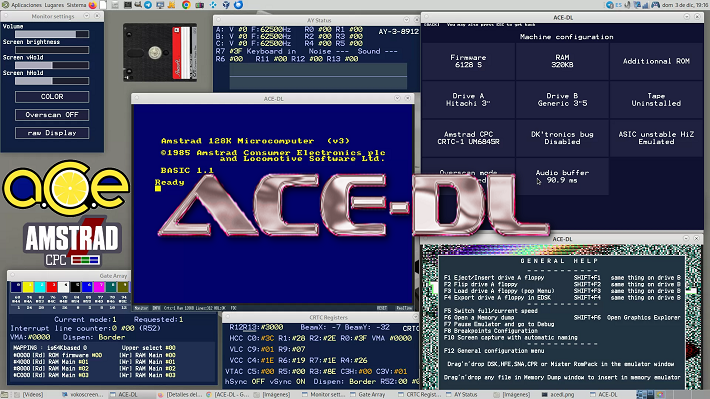Viewport: 710px width, 399px height.
Task: Select the Tape Uninstalled option
Action: tap(656, 100)
